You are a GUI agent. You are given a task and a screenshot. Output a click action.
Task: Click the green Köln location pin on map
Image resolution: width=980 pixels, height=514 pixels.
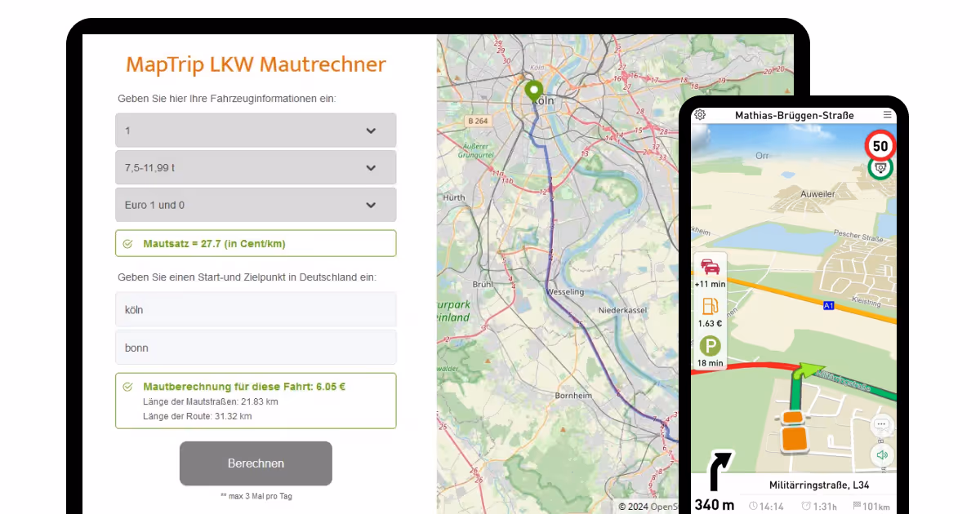tap(533, 91)
